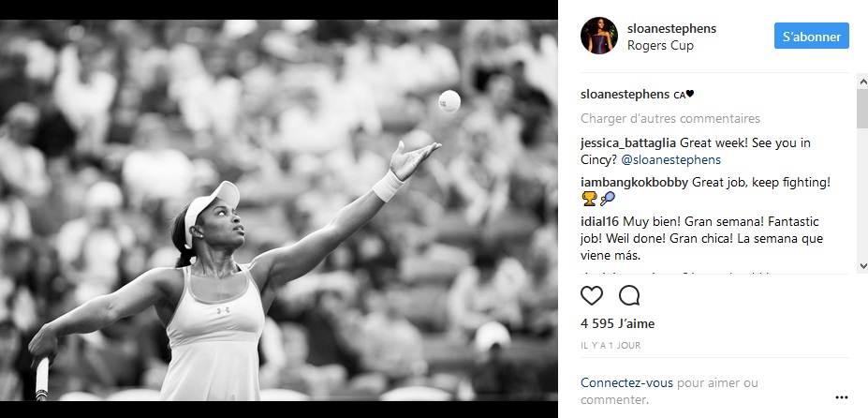Click the IL Y A 1 JOUR timestamp

click(611, 346)
